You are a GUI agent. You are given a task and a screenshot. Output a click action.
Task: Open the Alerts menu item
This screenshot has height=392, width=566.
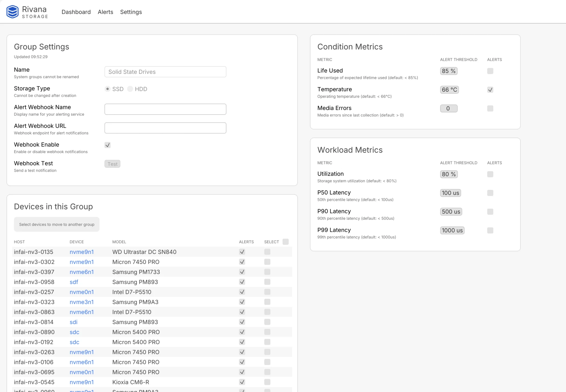click(x=105, y=12)
